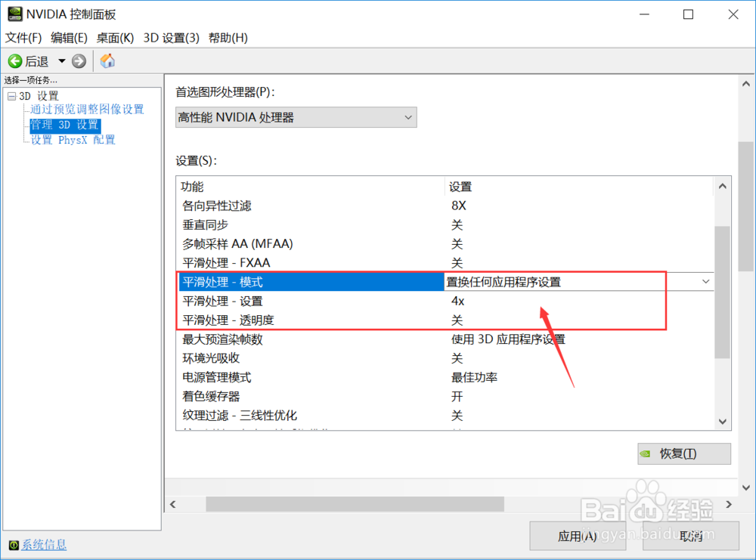The image size is (756, 560).
Task: Click the horizontal scrollbar thumb
Action: tap(355, 505)
